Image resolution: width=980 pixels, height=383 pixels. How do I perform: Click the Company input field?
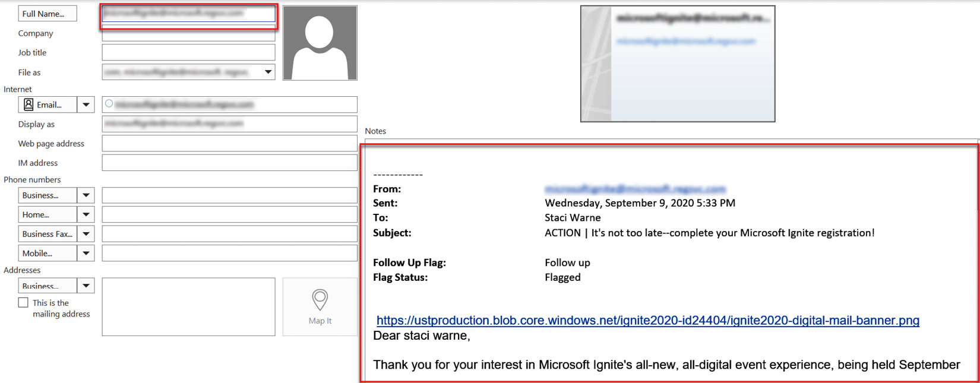tap(188, 34)
